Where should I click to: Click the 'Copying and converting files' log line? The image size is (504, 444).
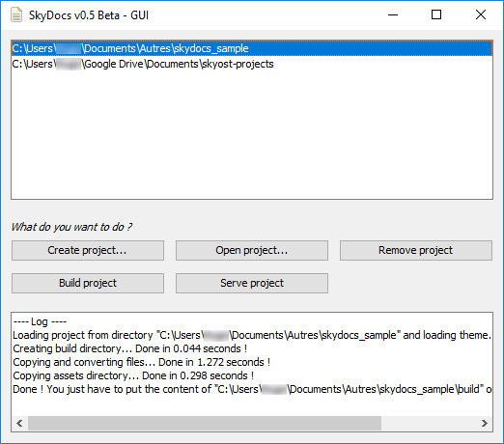tap(142, 362)
